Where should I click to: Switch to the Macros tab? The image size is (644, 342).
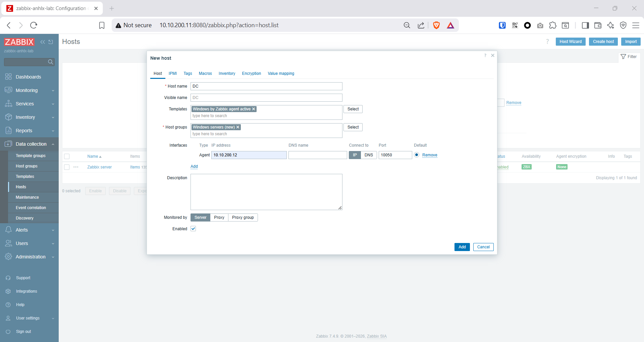coord(205,74)
